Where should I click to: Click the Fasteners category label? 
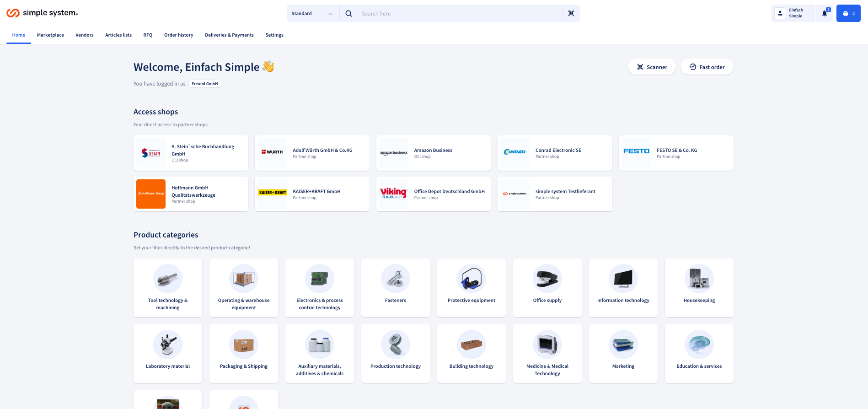tap(396, 301)
